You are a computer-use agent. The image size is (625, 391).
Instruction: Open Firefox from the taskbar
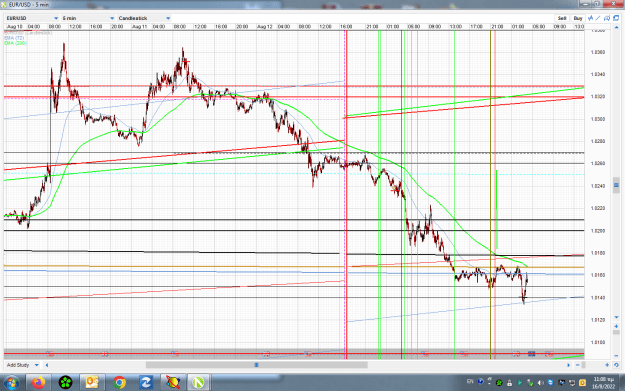(39, 383)
